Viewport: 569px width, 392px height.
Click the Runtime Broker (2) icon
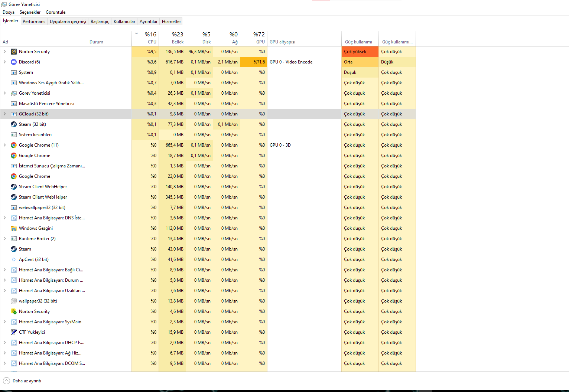[14, 239]
